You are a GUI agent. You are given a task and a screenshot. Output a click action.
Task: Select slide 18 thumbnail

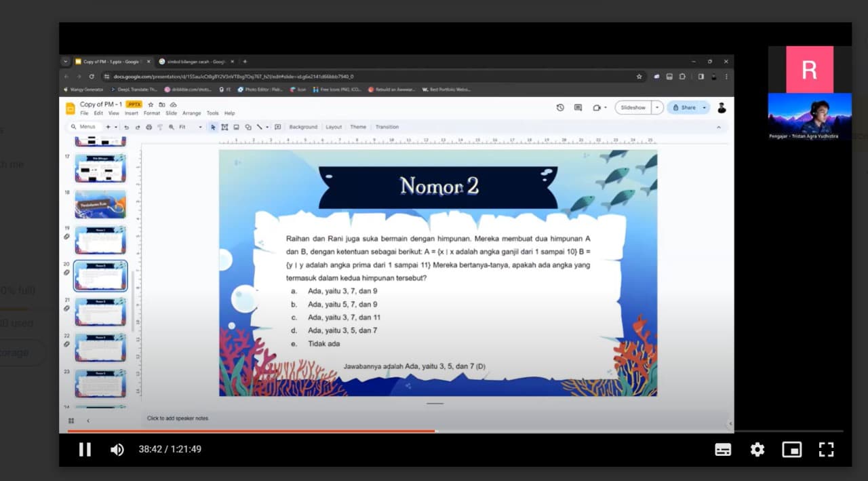coord(100,204)
